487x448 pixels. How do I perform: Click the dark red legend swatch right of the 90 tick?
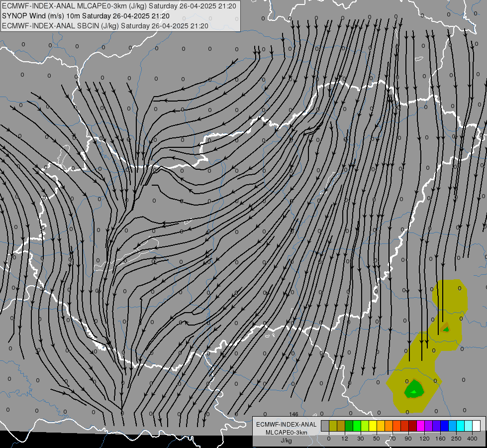(413, 426)
